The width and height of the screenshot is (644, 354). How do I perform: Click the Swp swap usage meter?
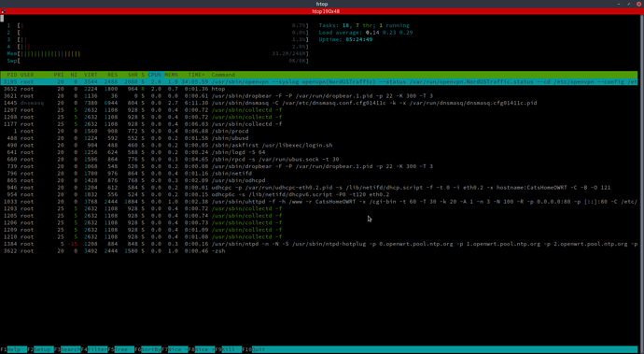158,61
